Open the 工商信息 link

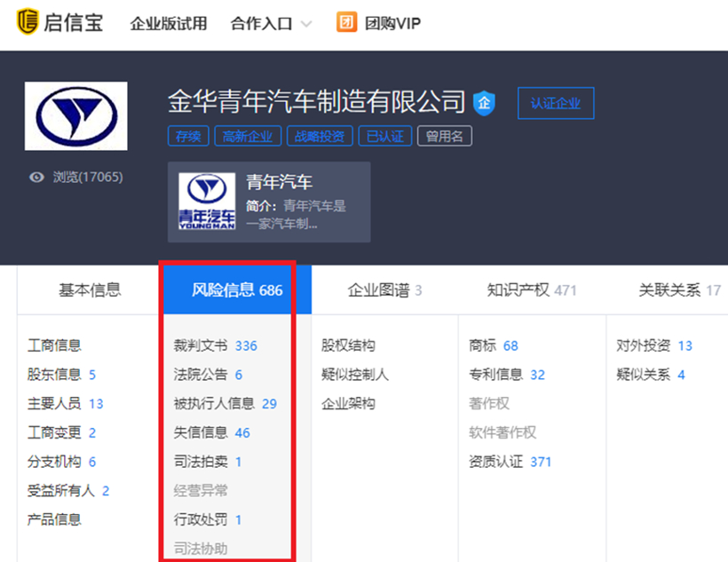[x=54, y=345]
